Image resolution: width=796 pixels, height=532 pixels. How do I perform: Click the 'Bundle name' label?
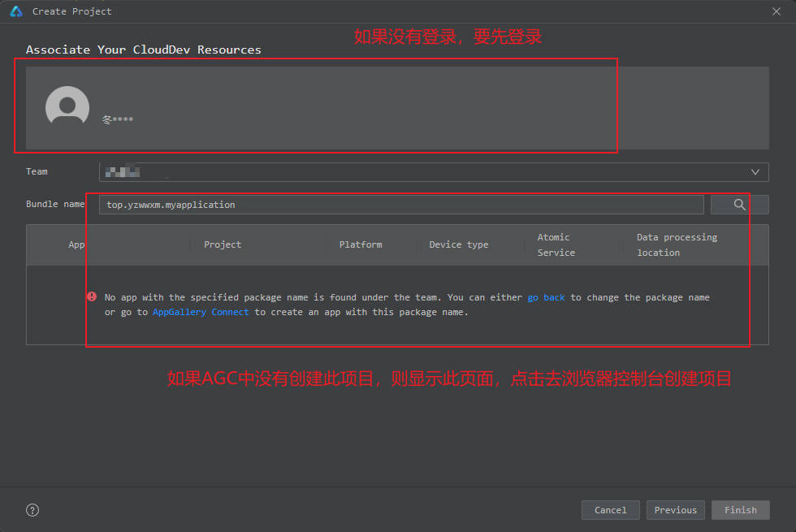coord(55,204)
